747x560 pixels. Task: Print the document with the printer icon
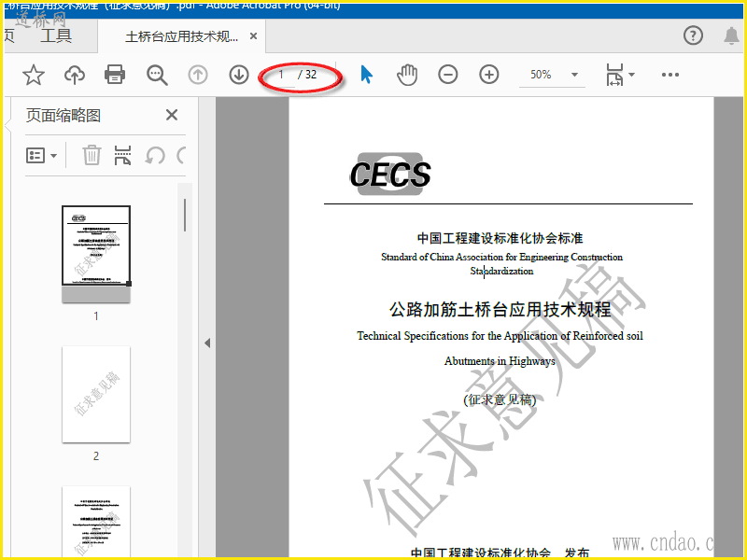115,75
